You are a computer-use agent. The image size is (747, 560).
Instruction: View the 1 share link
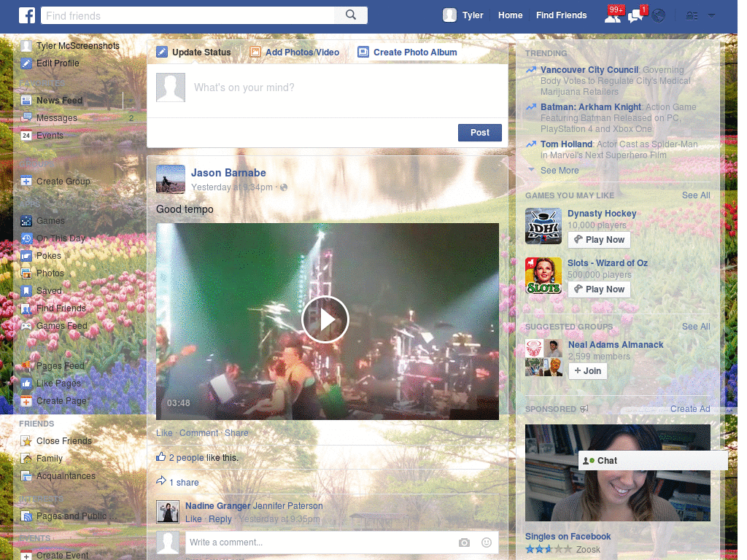[184, 483]
